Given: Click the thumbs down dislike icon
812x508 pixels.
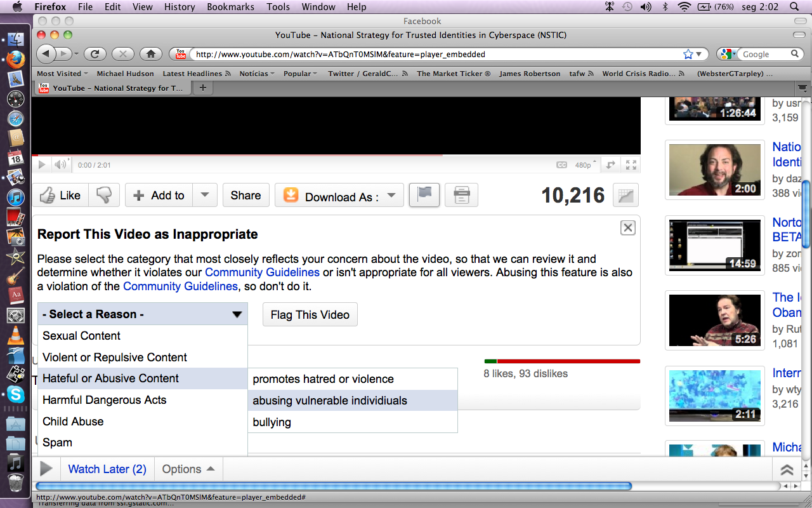Looking at the screenshot, I should [x=104, y=196].
